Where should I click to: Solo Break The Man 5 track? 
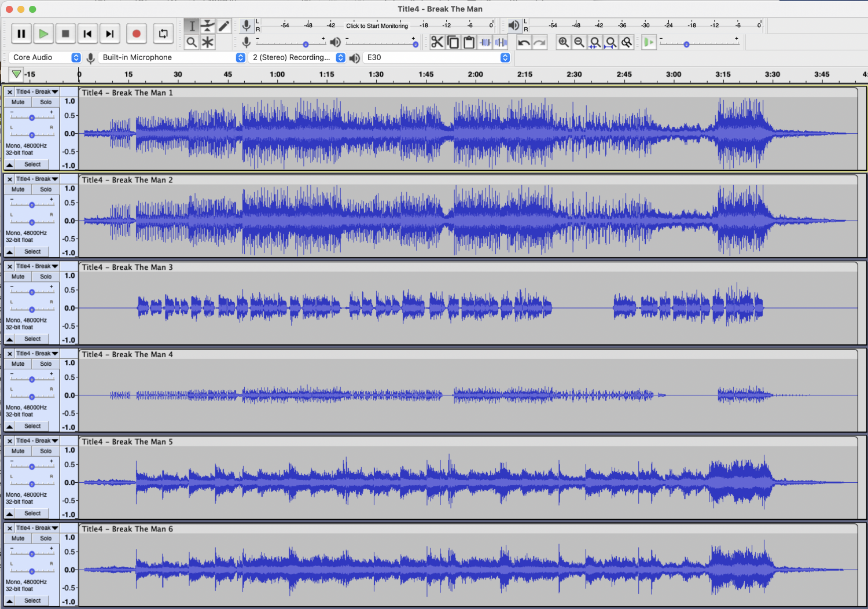pos(46,451)
